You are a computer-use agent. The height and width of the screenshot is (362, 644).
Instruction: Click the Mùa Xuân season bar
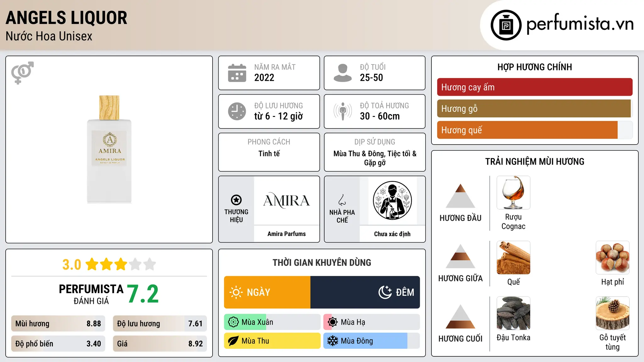[272, 322]
